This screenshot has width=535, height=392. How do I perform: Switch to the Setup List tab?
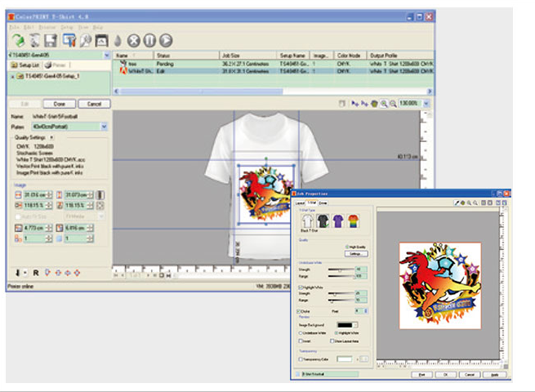[26, 65]
